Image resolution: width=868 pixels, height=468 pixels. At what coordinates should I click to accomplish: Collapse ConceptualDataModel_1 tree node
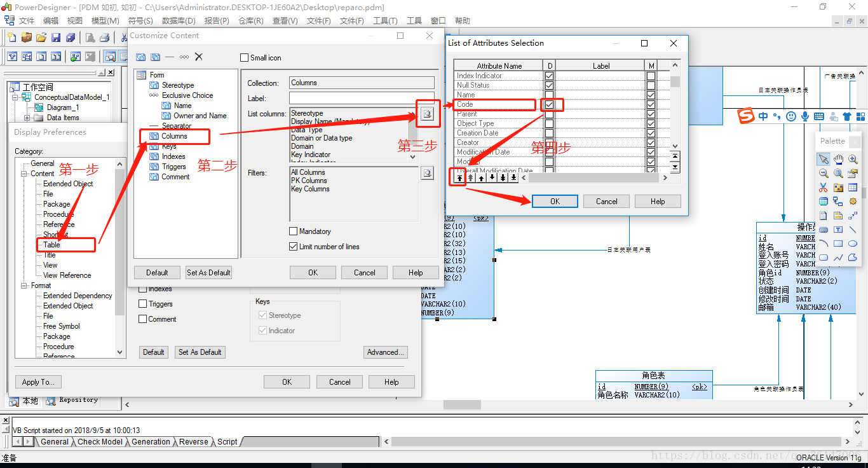coord(15,97)
